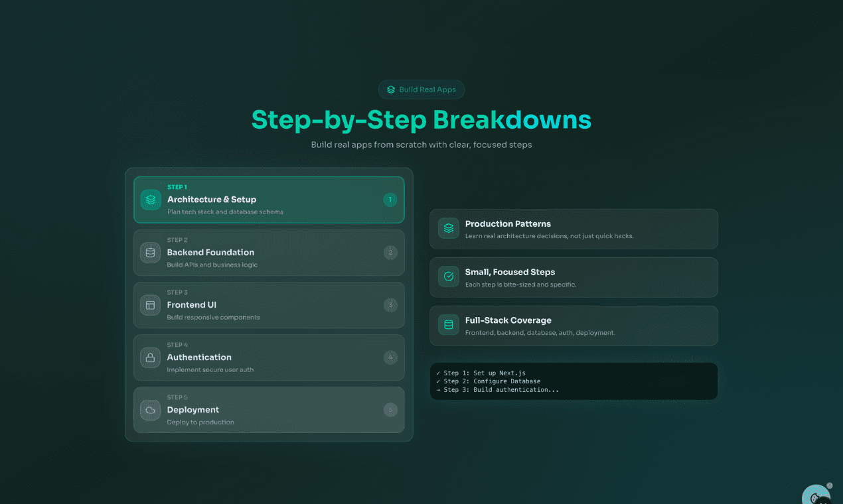Select the layers icon on Architecture & Setup
This screenshot has width=843, height=504.
pyautogui.click(x=150, y=200)
